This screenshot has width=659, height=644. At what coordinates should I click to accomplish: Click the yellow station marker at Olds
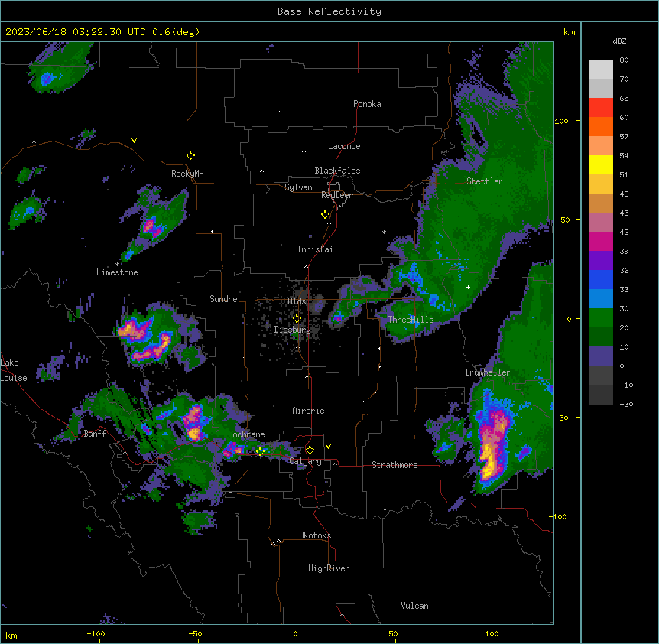297,319
